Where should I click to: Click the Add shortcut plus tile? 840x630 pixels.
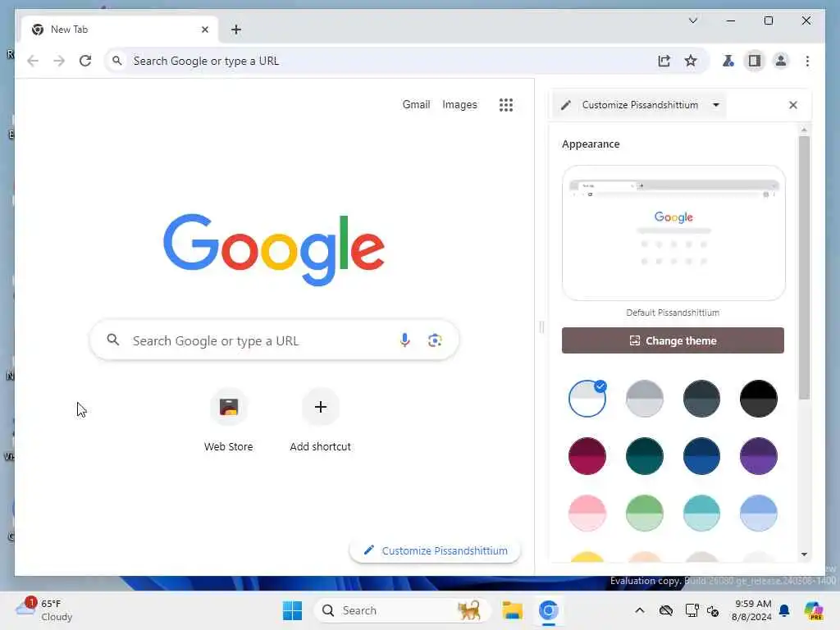321,420
